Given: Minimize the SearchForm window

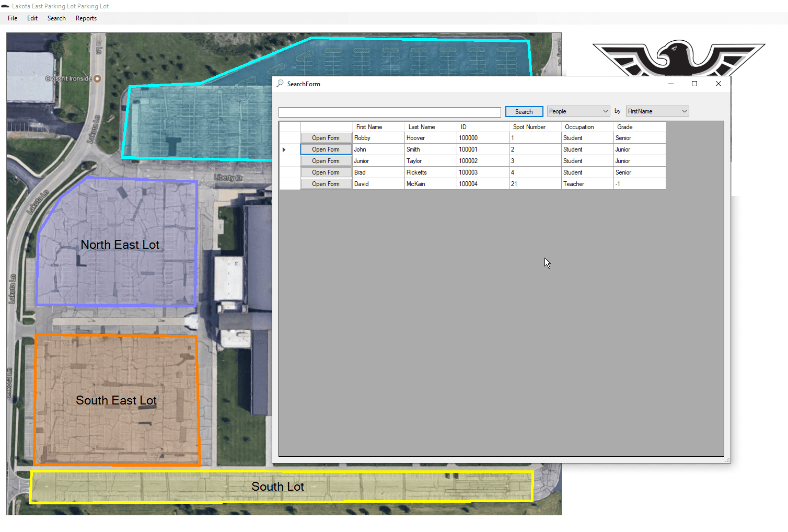Looking at the screenshot, I should [671, 84].
